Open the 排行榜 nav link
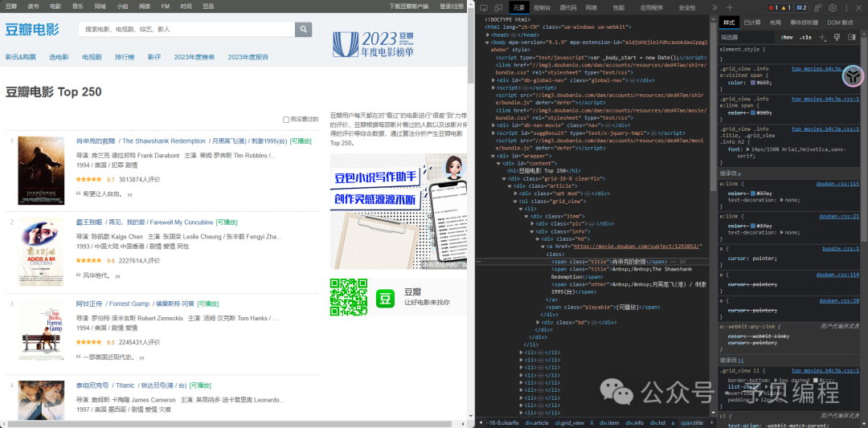 tap(125, 57)
